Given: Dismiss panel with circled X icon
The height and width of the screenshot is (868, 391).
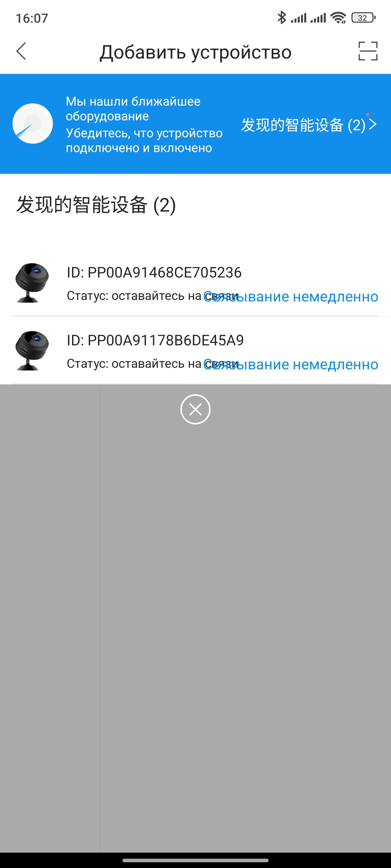Looking at the screenshot, I should pos(195,409).
